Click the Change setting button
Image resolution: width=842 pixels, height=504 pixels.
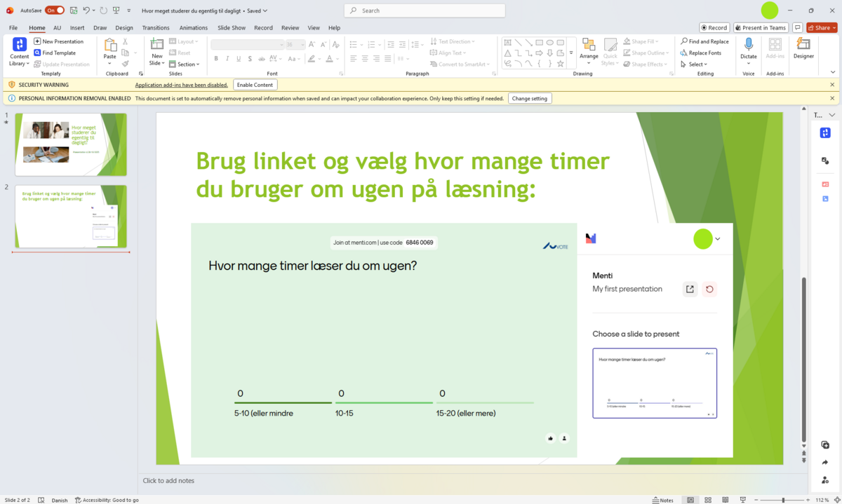[530, 99]
